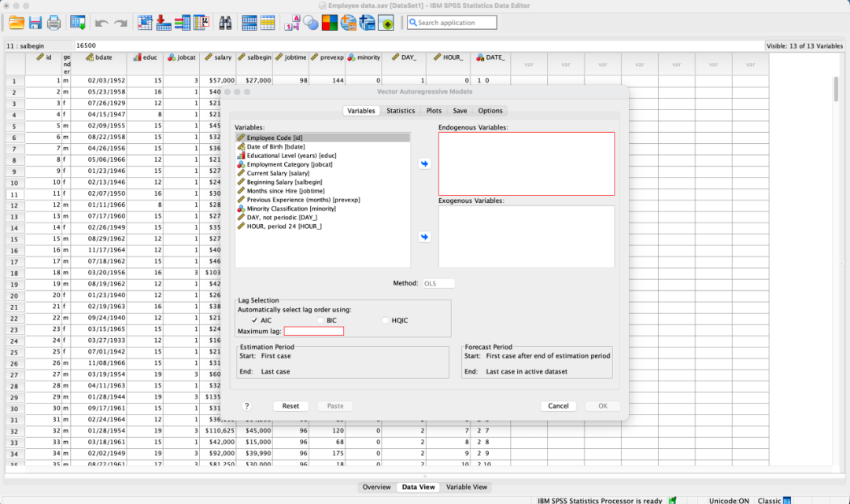Click the cell editor value 16500
This screenshot has width=850, height=504.
87,46
